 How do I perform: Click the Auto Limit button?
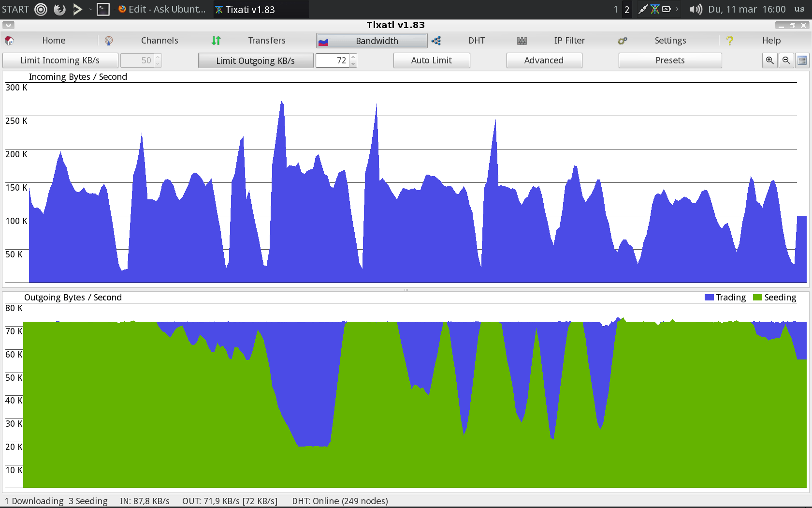coord(432,60)
